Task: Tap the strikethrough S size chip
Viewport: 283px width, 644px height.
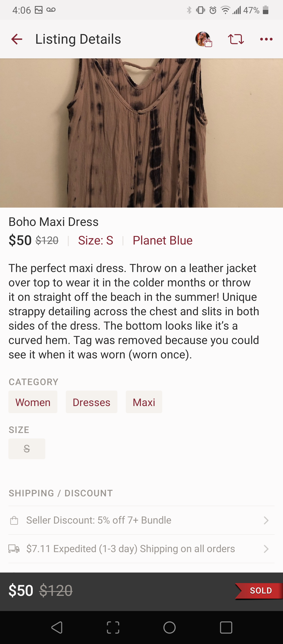Action: [27, 449]
